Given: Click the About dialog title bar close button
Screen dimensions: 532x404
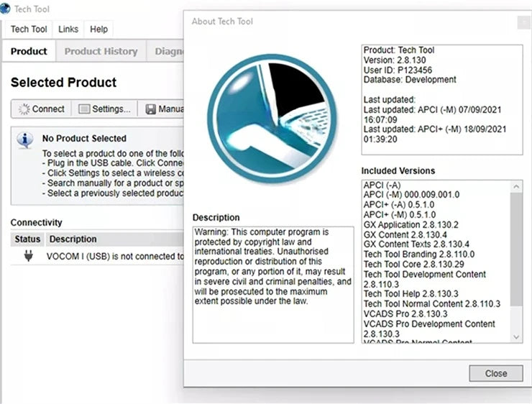Looking at the screenshot, I should tap(524, 23).
